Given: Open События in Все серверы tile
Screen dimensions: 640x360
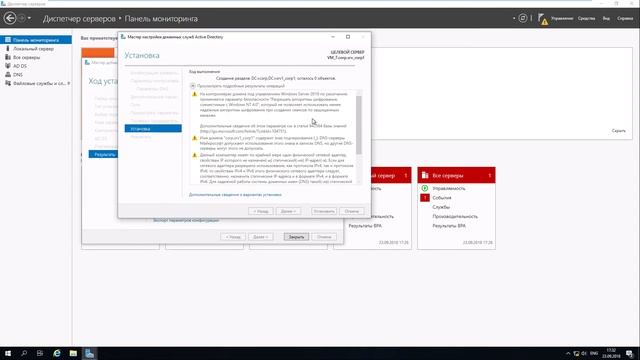Looking at the screenshot, I should pos(442,198).
